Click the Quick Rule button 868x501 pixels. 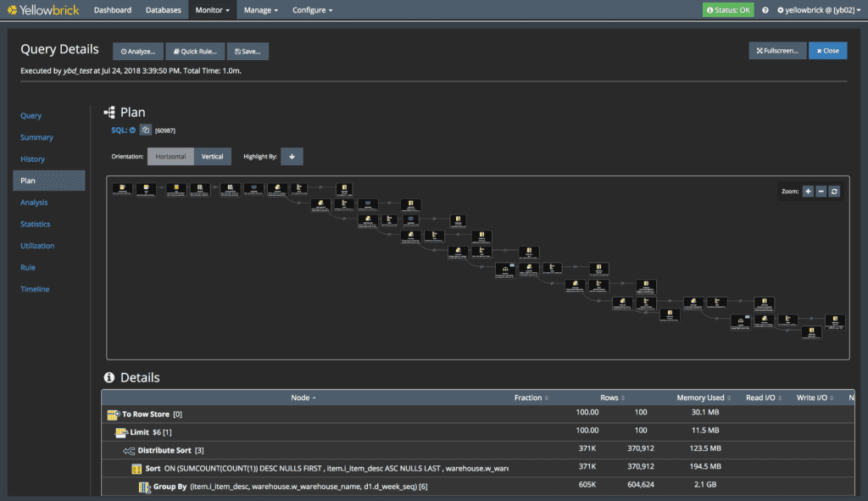(x=195, y=52)
